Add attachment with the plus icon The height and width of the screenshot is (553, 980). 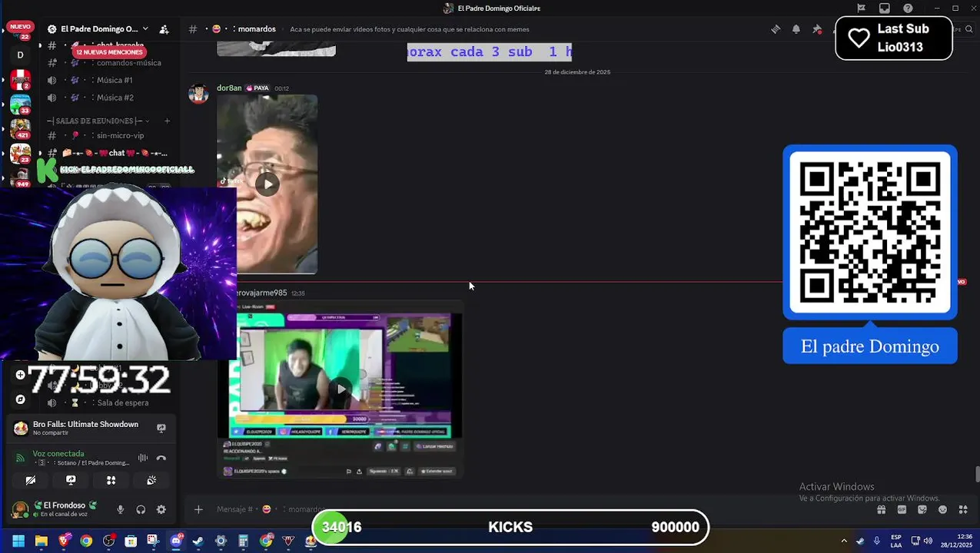pyautogui.click(x=198, y=509)
